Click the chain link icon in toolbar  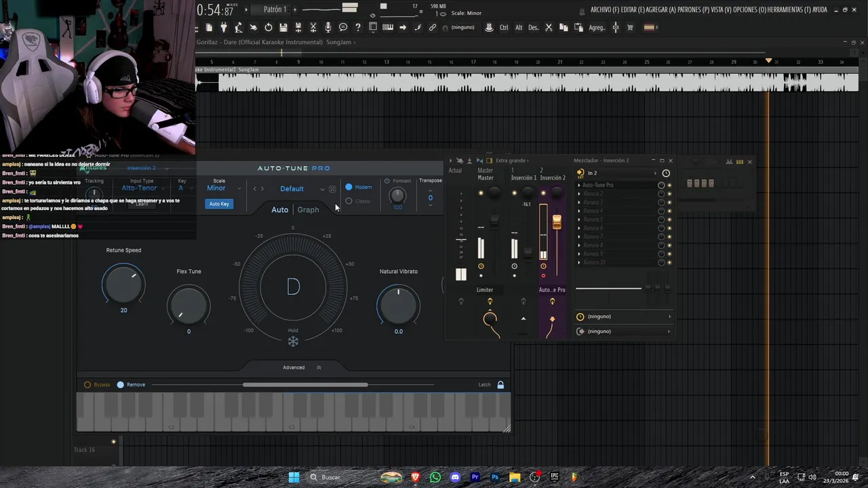[x=432, y=27]
